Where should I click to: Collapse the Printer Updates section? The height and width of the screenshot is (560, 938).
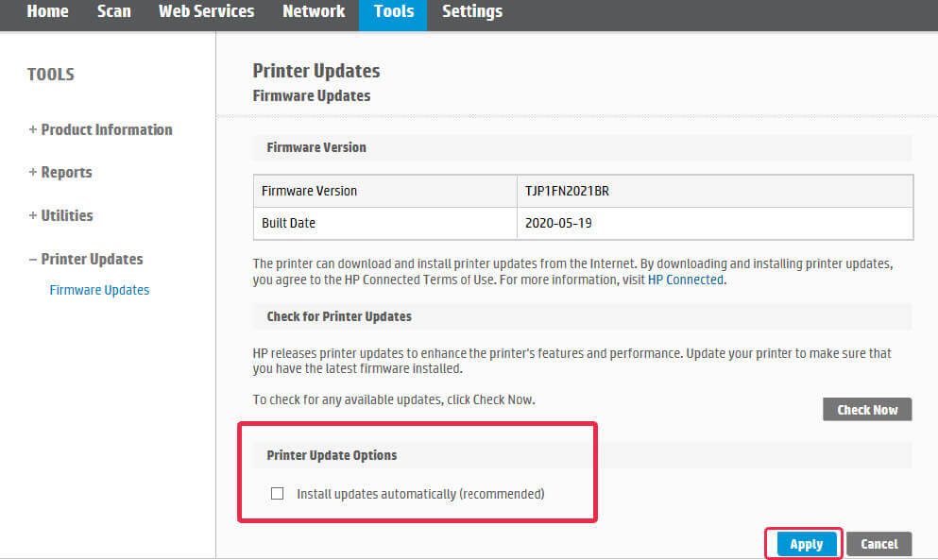pos(86,259)
